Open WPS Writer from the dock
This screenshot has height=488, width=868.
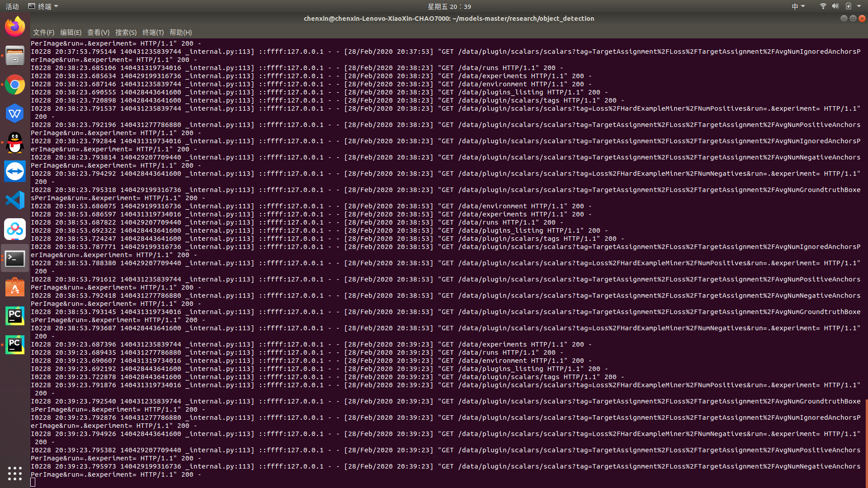tap(15, 113)
